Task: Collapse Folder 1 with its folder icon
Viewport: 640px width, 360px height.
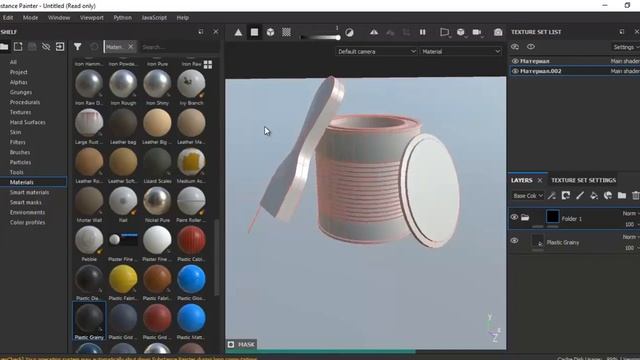Action: [525, 218]
